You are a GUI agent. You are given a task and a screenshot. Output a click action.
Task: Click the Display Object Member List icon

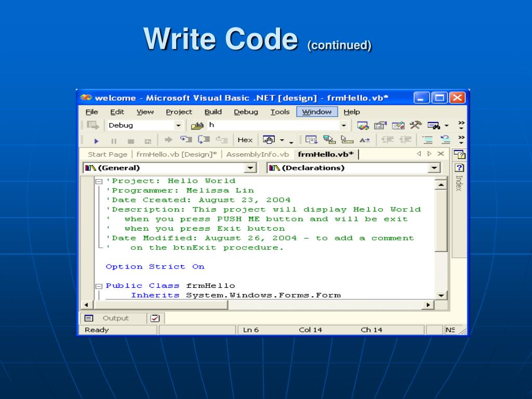(x=311, y=139)
